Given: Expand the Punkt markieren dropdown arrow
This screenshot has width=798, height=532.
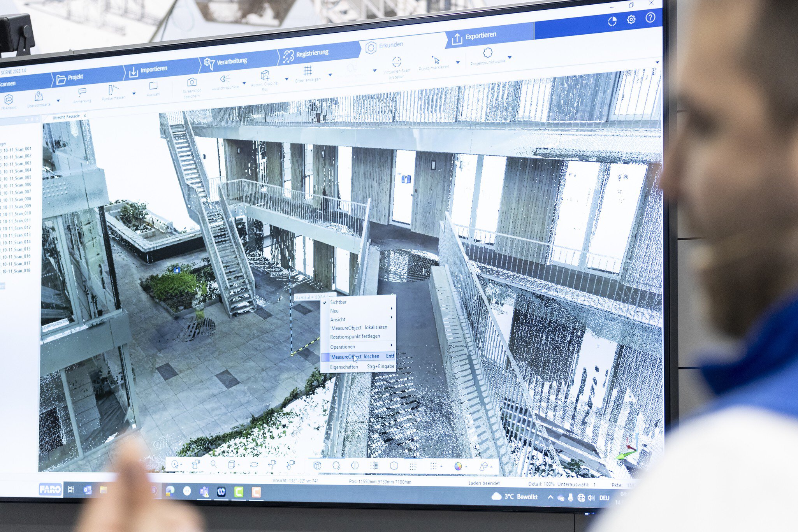Looking at the screenshot, I should pyautogui.click(x=458, y=62).
